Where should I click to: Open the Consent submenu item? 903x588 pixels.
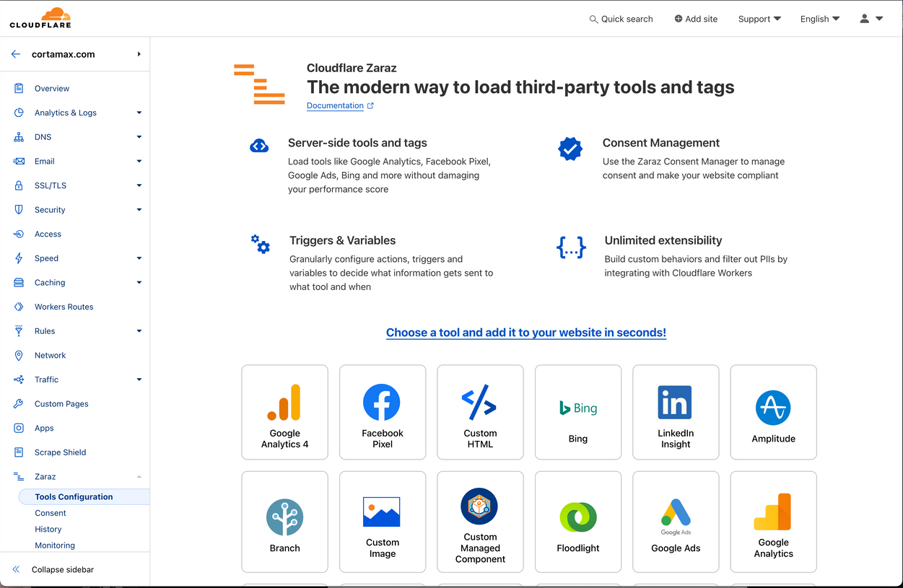click(51, 513)
